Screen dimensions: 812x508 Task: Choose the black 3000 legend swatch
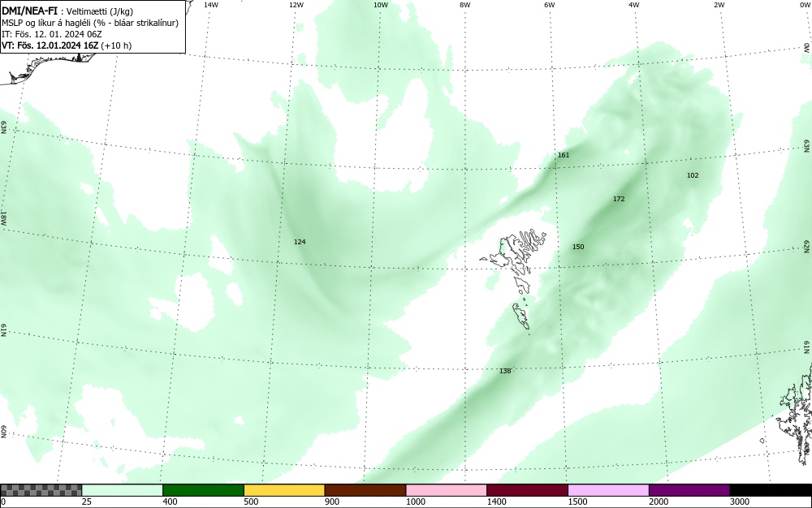click(771, 490)
